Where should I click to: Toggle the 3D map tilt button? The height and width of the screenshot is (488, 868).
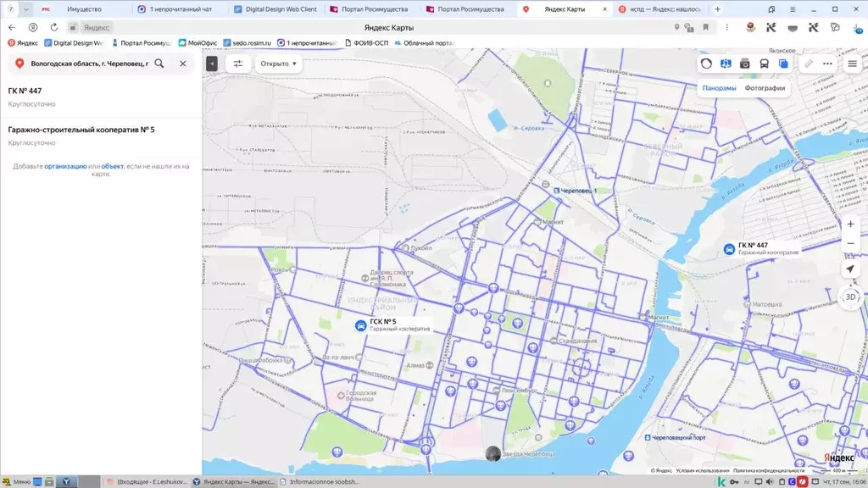(850, 297)
